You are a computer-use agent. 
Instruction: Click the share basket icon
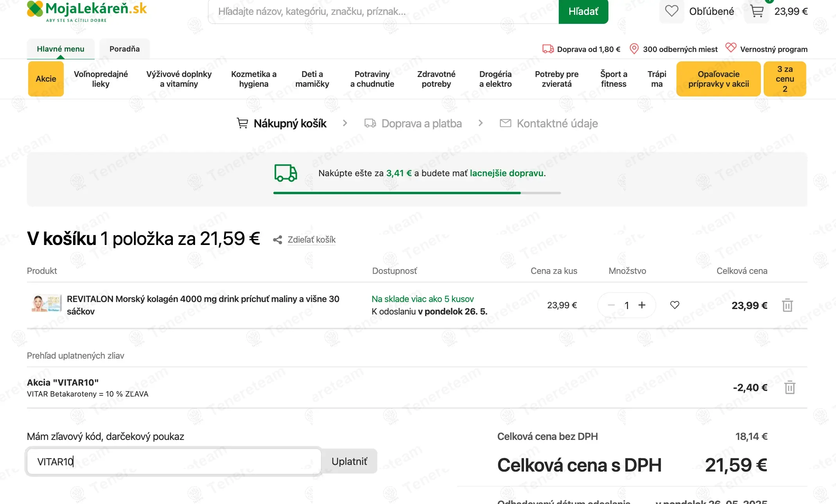pos(278,240)
